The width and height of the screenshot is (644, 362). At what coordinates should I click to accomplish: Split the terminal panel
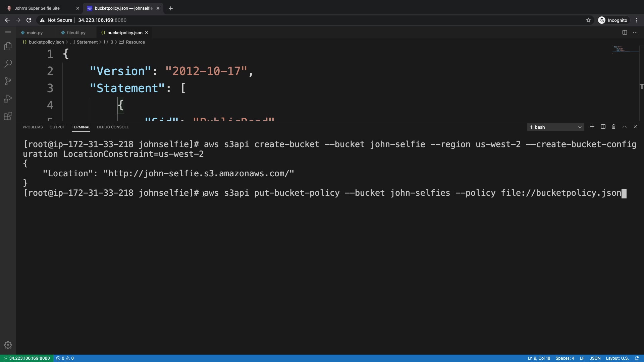click(603, 127)
